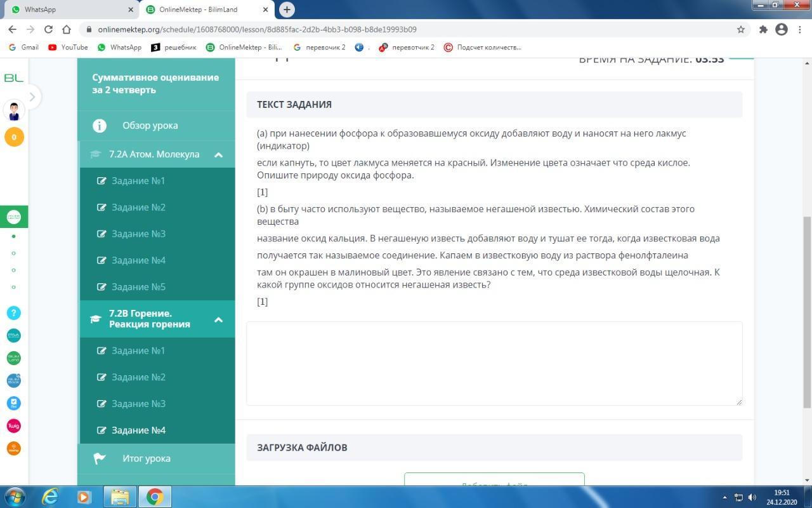Click the BL logo in left sidebar
This screenshot has height=508, width=812.
coord(13,77)
